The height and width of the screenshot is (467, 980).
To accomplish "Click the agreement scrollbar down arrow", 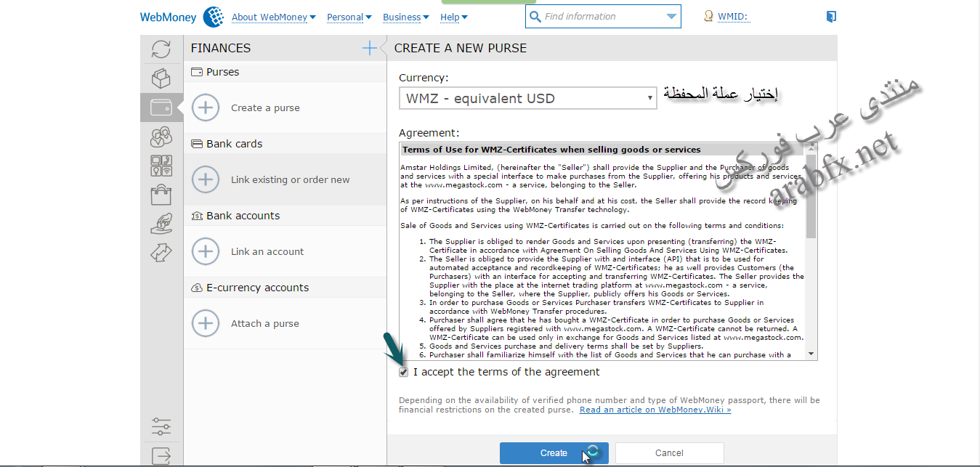I will coord(811,354).
